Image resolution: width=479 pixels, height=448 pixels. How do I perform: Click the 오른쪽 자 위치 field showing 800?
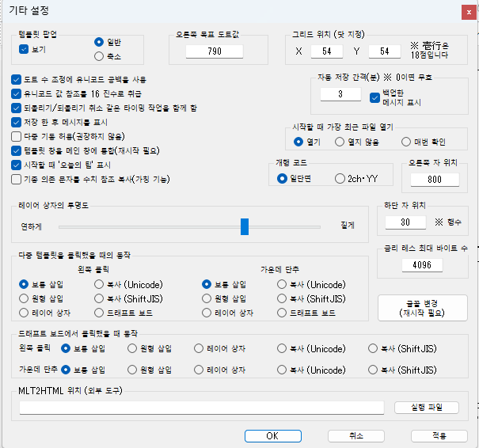[x=435, y=179]
